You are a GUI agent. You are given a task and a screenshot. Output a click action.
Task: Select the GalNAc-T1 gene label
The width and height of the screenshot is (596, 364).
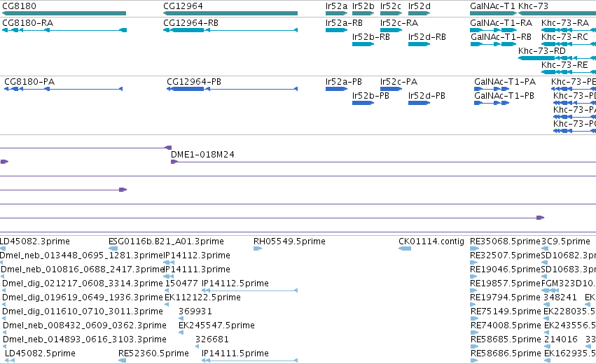pyautogui.click(x=492, y=6)
